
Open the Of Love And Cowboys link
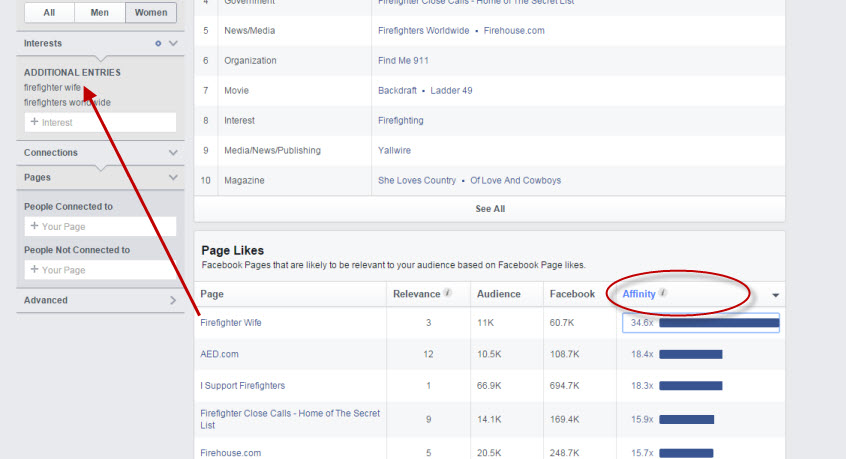(x=515, y=180)
